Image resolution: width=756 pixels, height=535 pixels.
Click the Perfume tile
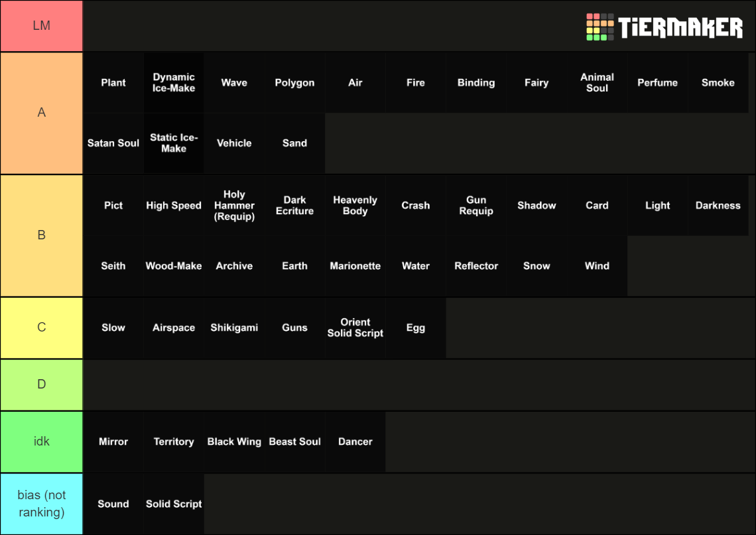658,82
